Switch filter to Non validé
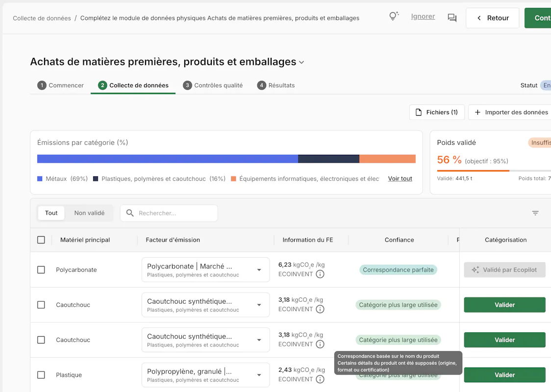Image resolution: width=551 pixels, height=392 pixels. 89,213
